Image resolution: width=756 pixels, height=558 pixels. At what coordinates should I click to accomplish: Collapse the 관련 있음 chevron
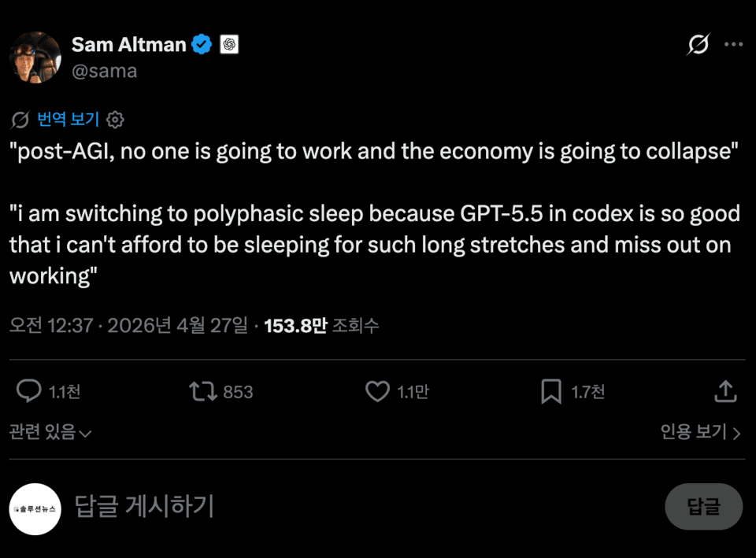tap(83, 434)
